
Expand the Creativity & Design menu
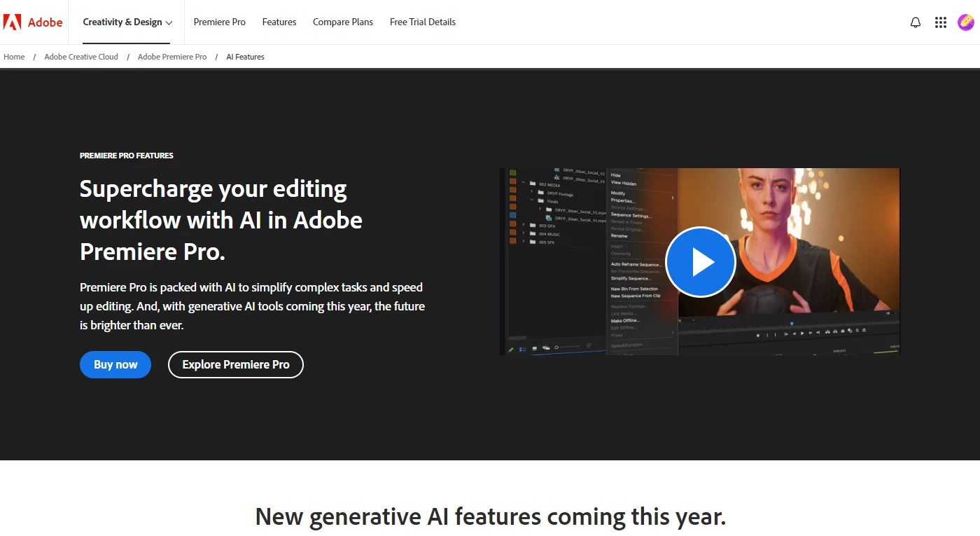[x=127, y=22]
